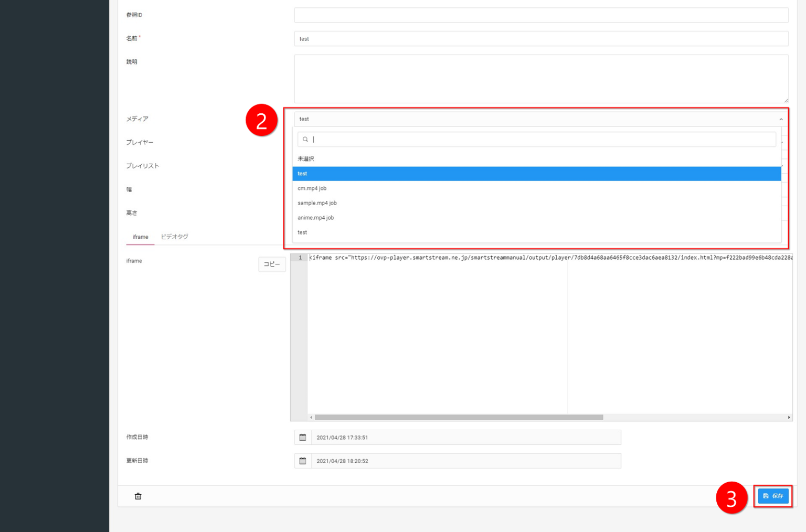Click the horizontal scrollbar under the iframe code
This screenshot has height=532, width=806.
(x=459, y=418)
